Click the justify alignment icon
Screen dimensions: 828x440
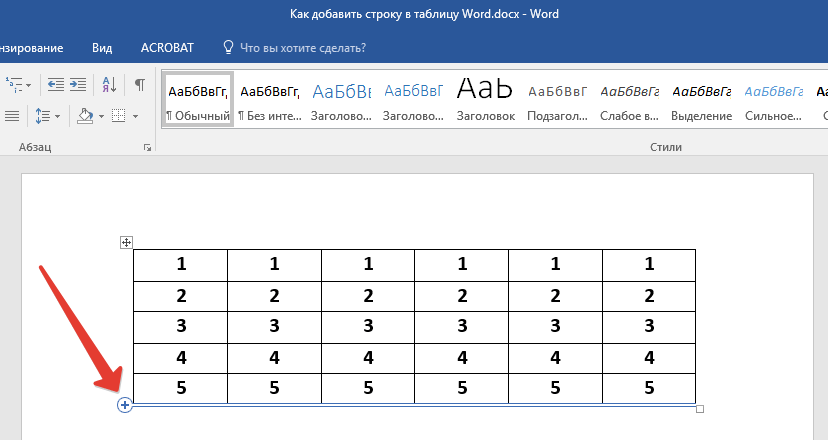pos(11,116)
